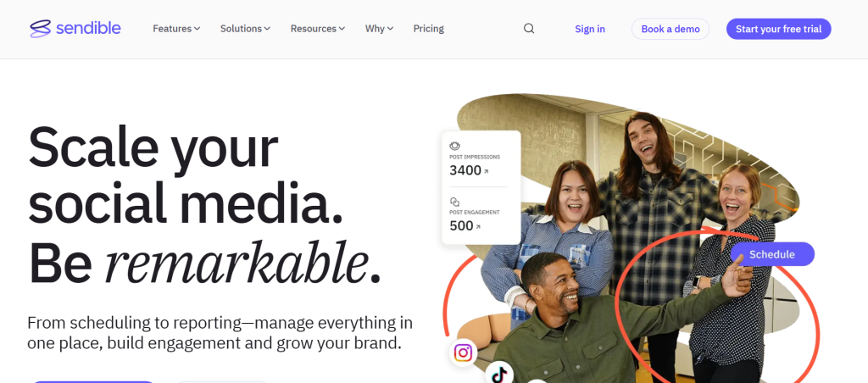
Task: Expand the Features dropdown menu
Action: pos(176,29)
